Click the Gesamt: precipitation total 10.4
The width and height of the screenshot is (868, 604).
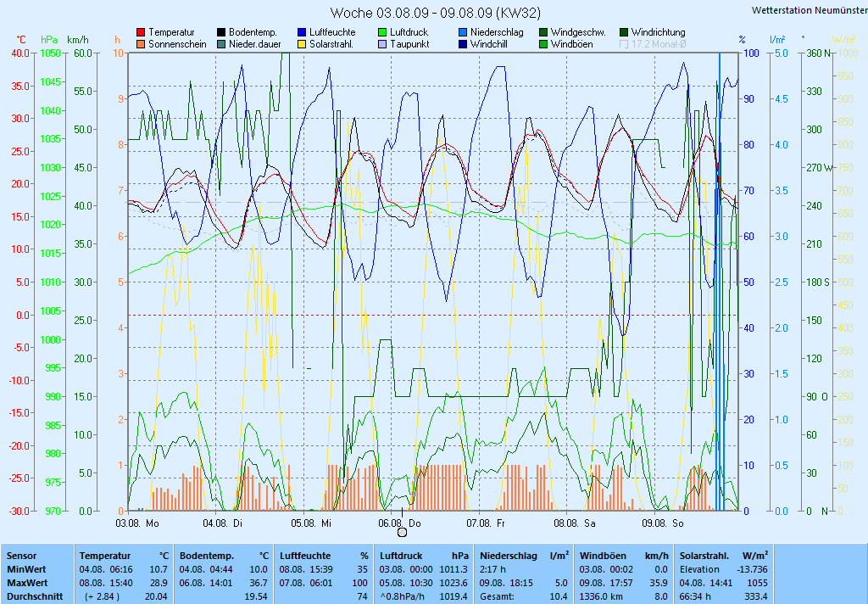coord(559,597)
